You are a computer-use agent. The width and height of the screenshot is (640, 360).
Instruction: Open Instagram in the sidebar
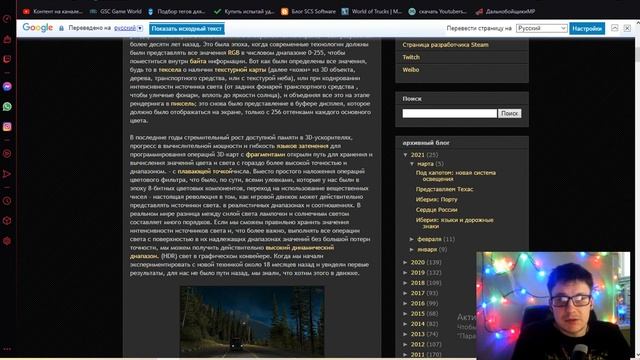click(x=7, y=127)
